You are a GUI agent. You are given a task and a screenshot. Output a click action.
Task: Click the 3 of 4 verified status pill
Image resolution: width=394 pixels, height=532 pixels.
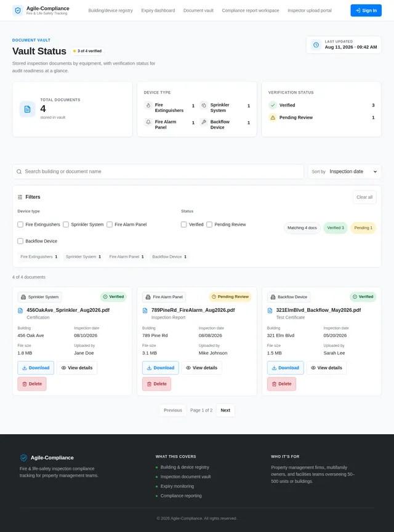(x=87, y=51)
